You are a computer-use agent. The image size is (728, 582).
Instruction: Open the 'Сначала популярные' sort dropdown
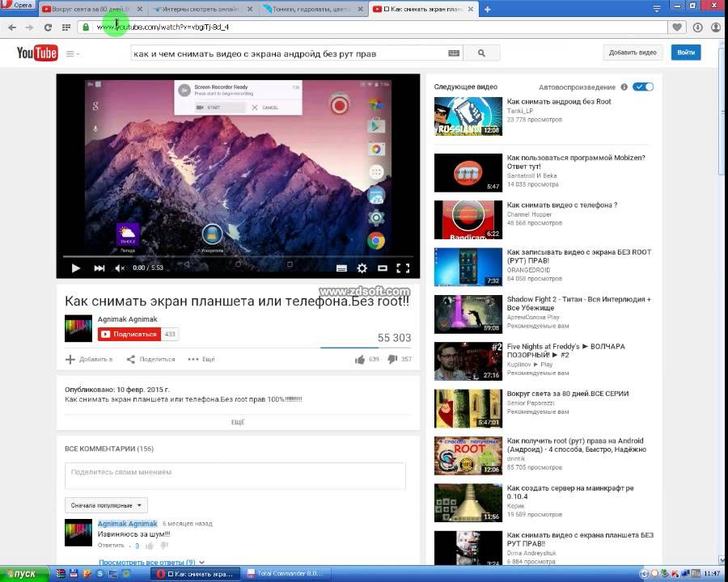pos(106,505)
